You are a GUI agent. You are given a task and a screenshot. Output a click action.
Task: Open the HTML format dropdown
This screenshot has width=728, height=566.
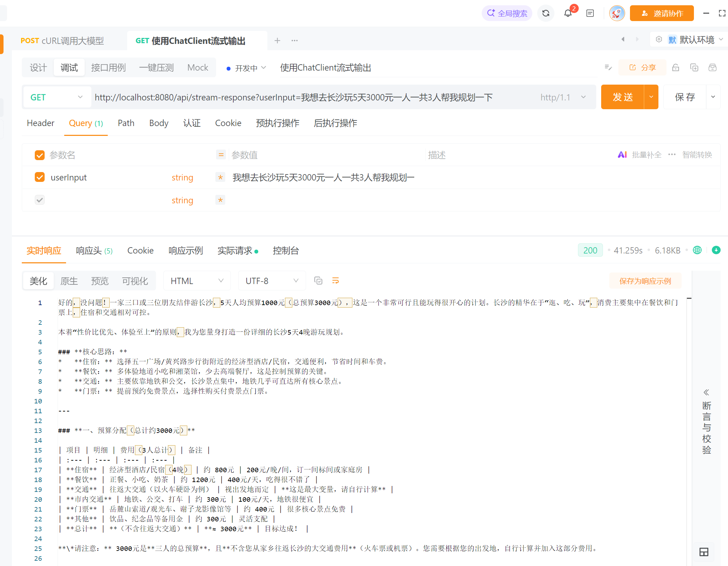(197, 281)
